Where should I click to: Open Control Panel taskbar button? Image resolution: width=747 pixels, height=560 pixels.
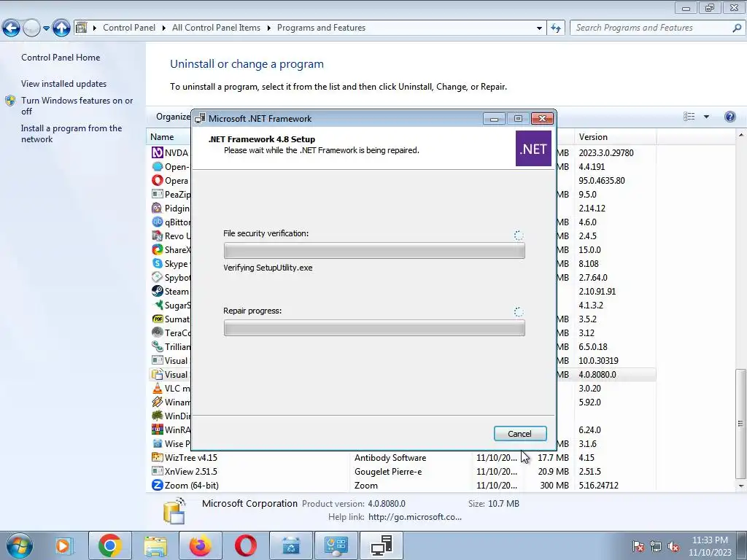click(x=336, y=545)
